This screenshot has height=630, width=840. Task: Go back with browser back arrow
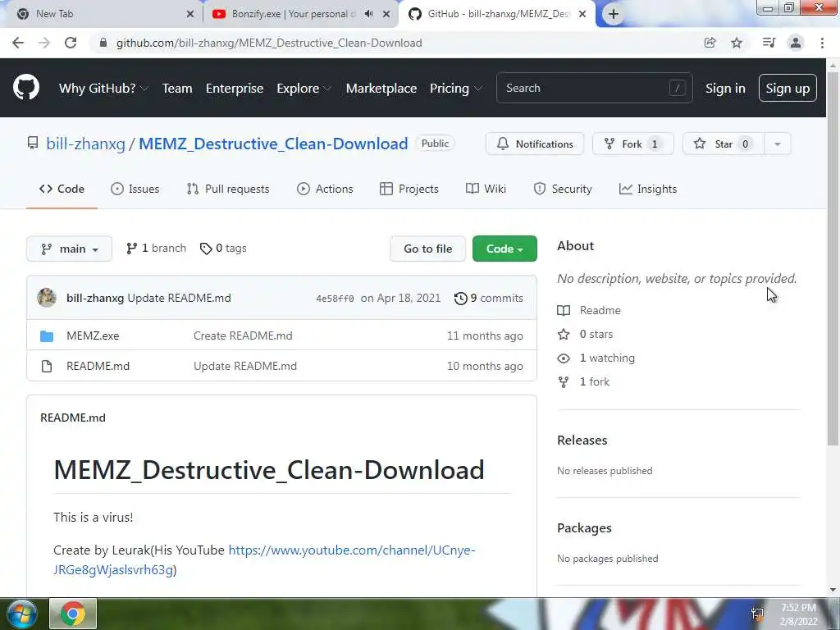tap(18, 43)
